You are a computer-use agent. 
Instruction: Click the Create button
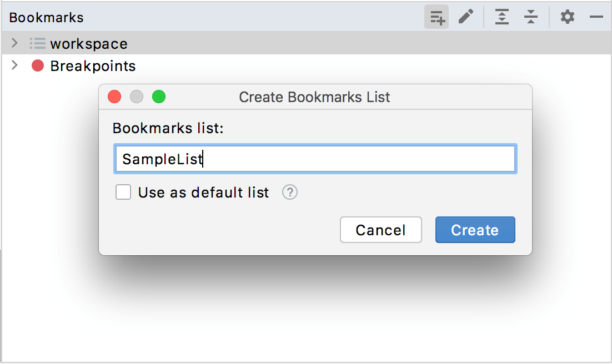pos(475,230)
